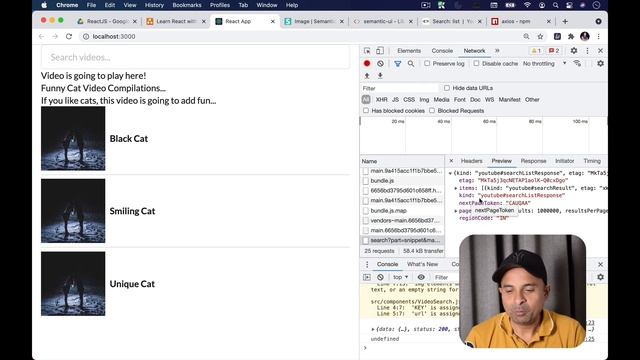The height and width of the screenshot is (360, 640).
Task: Open Chrome profile avatar
Action: point(584,36)
